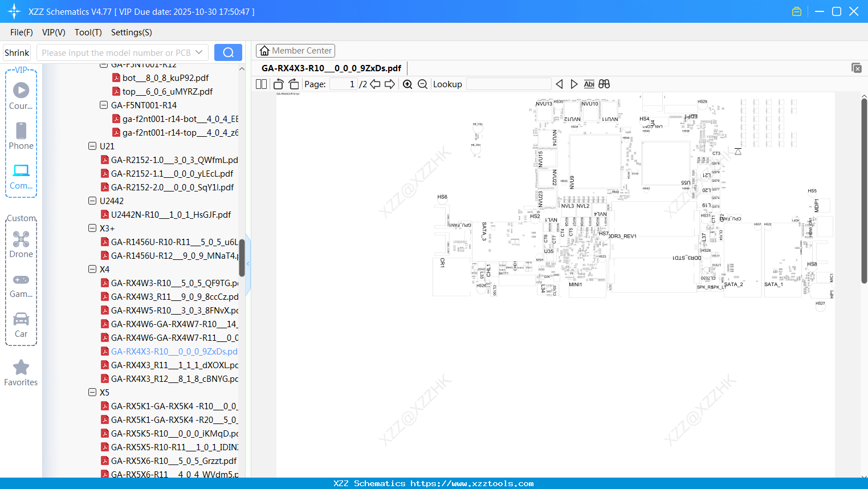Open the VIP(V) menu

pos(54,32)
